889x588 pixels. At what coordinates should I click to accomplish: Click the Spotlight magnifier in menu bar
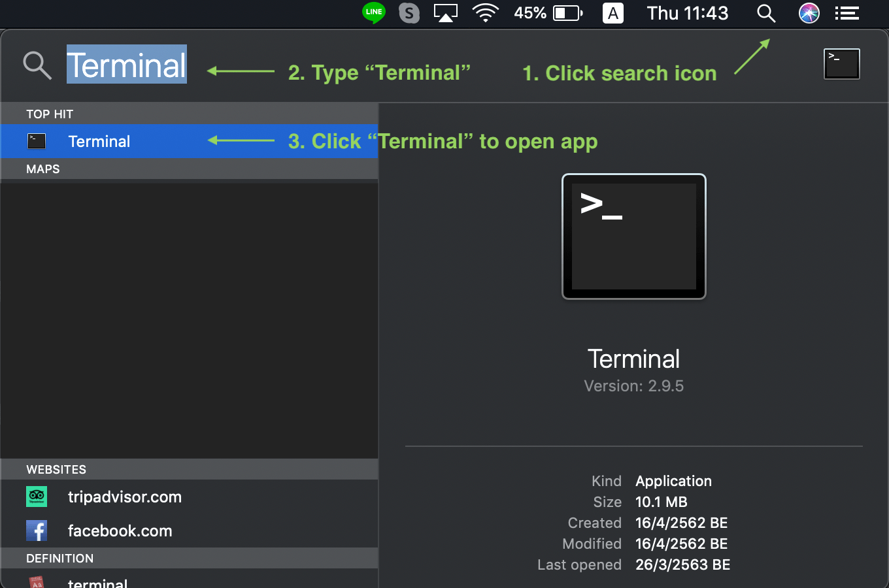766,13
